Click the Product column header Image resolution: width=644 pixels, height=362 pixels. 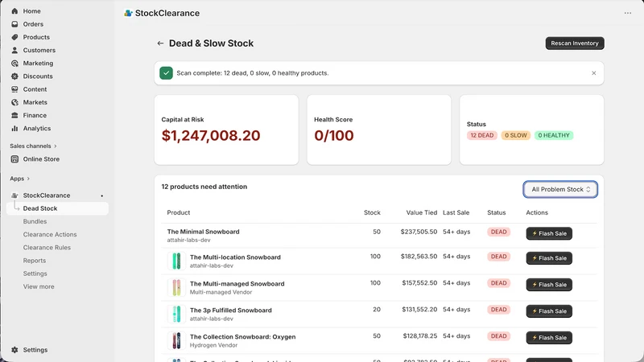[178, 212]
